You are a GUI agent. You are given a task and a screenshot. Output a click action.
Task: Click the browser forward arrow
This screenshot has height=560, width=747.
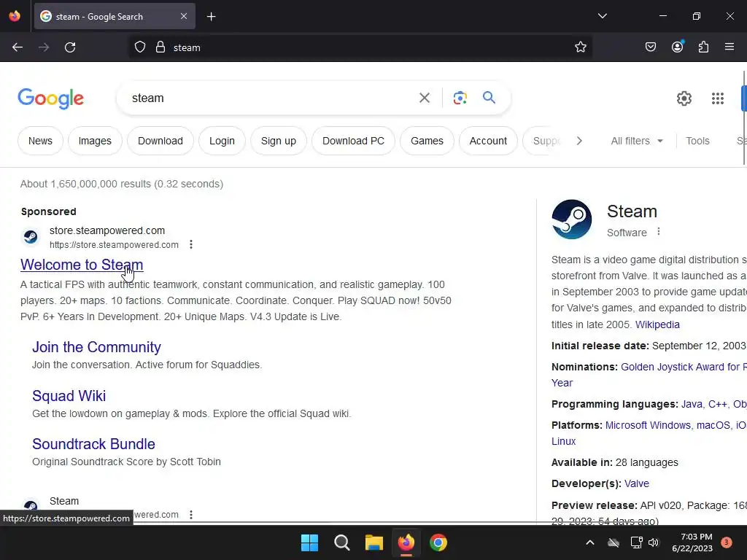click(x=44, y=47)
